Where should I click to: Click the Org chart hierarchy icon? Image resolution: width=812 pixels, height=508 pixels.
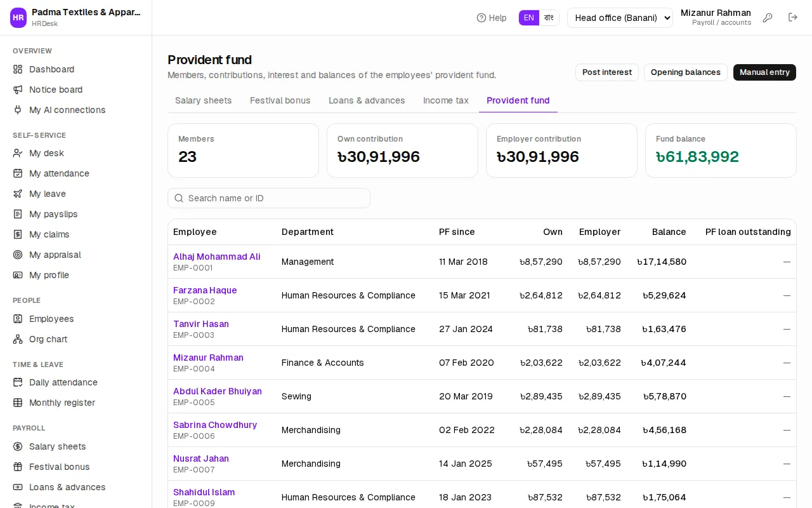(18, 339)
